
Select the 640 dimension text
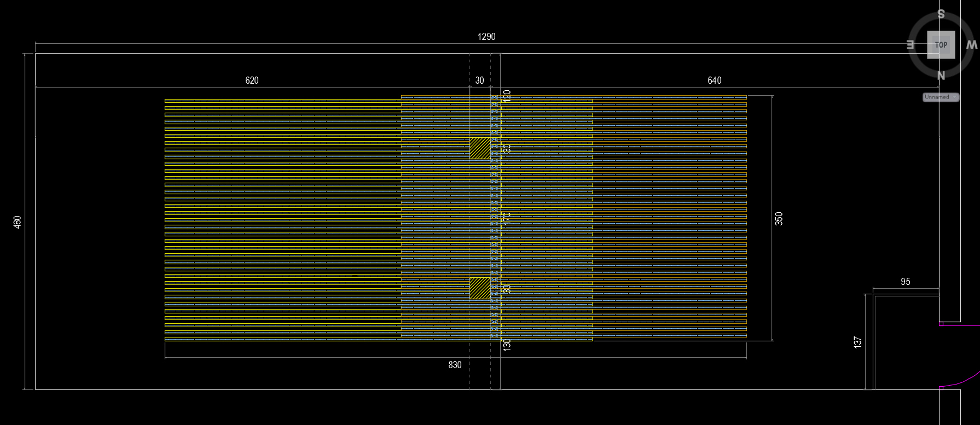pos(714,80)
